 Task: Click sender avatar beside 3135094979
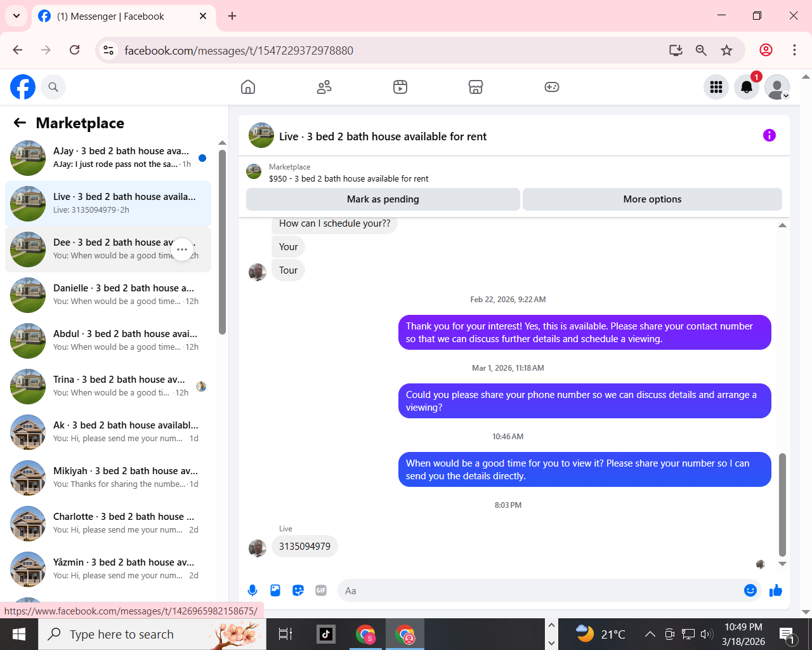tap(258, 548)
